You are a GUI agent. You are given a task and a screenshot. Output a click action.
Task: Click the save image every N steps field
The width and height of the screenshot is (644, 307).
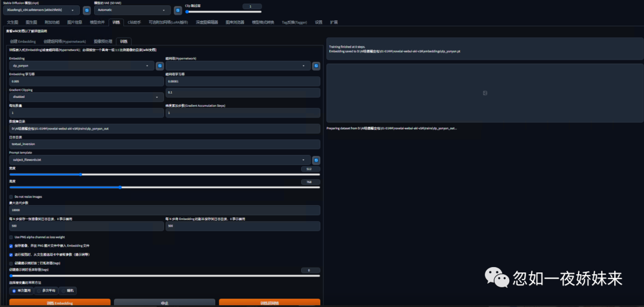(86, 226)
